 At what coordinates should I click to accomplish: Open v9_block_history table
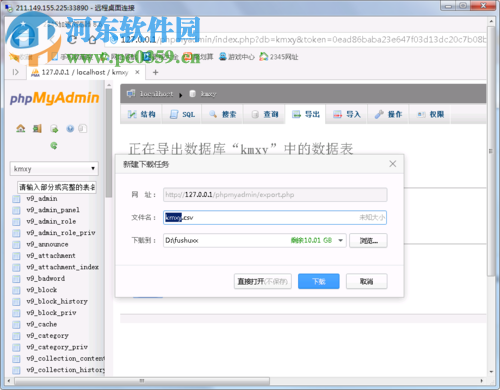click(x=57, y=301)
